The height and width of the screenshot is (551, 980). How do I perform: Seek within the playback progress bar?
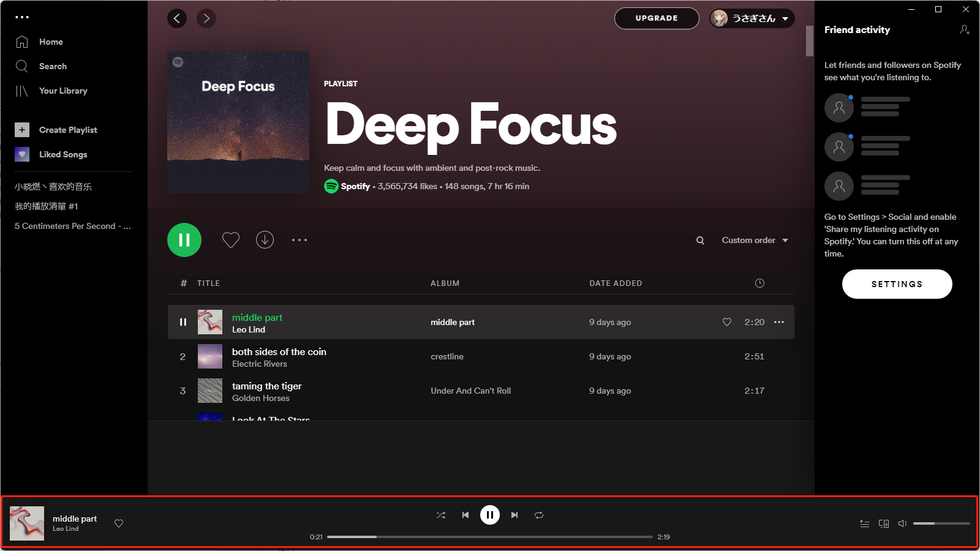point(490,537)
